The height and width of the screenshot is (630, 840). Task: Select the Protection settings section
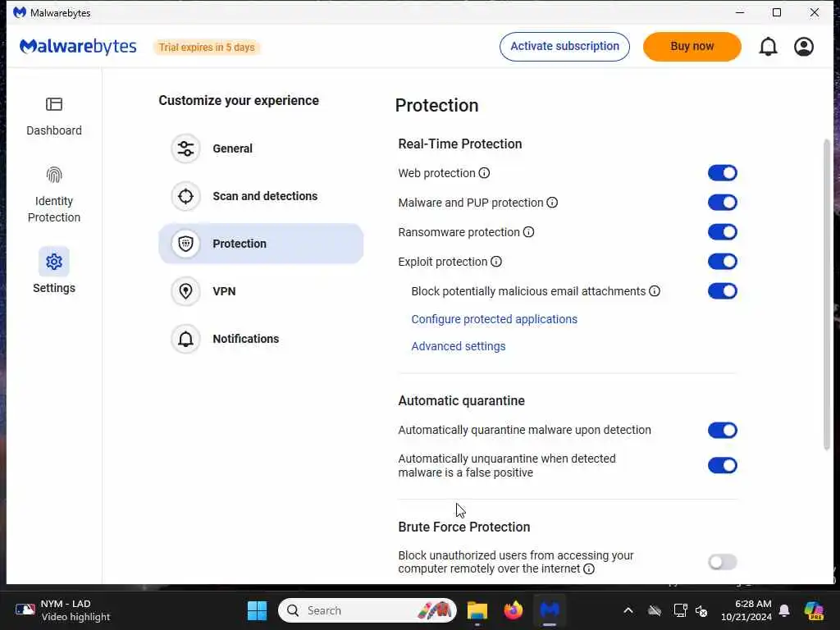coord(261,244)
